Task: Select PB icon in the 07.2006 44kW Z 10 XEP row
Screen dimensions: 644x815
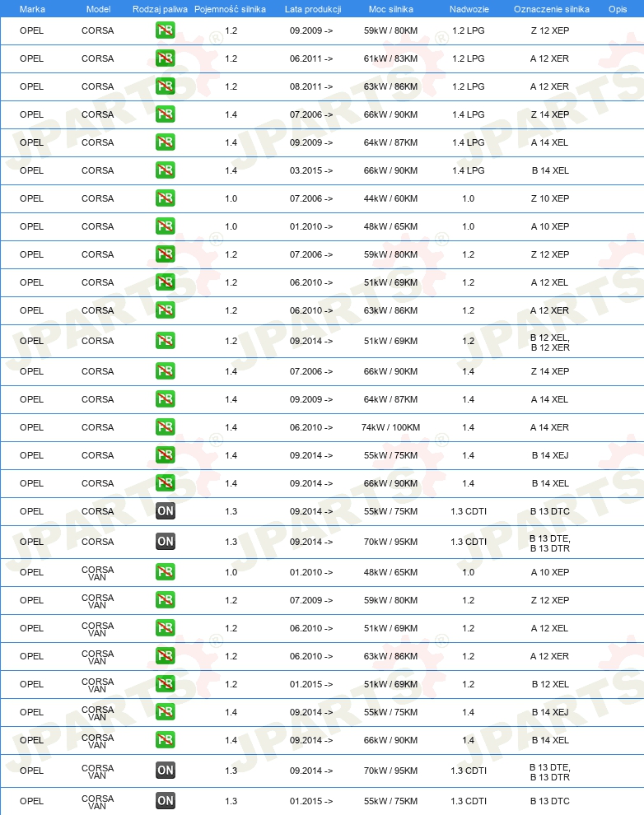Action: point(166,198)
